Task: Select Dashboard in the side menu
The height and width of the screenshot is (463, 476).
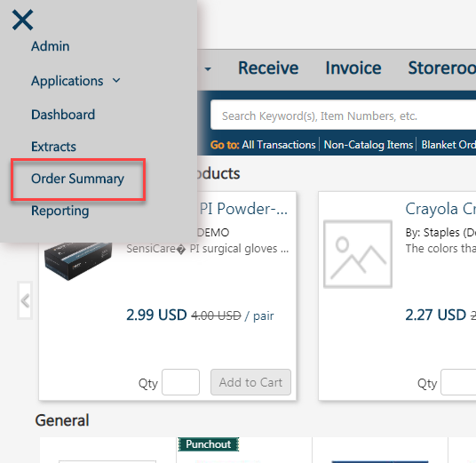Action: 63,115
